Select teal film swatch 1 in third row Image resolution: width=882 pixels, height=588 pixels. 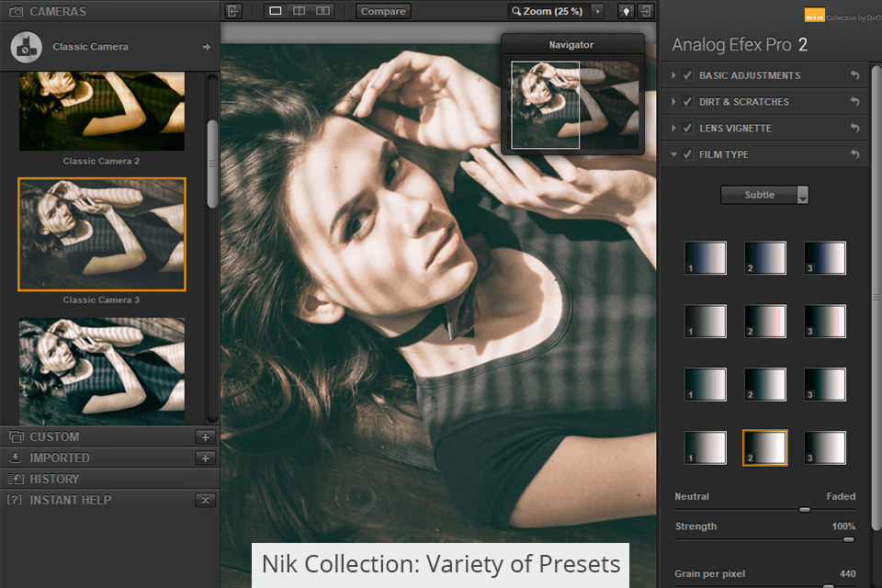tap(706, 384)
